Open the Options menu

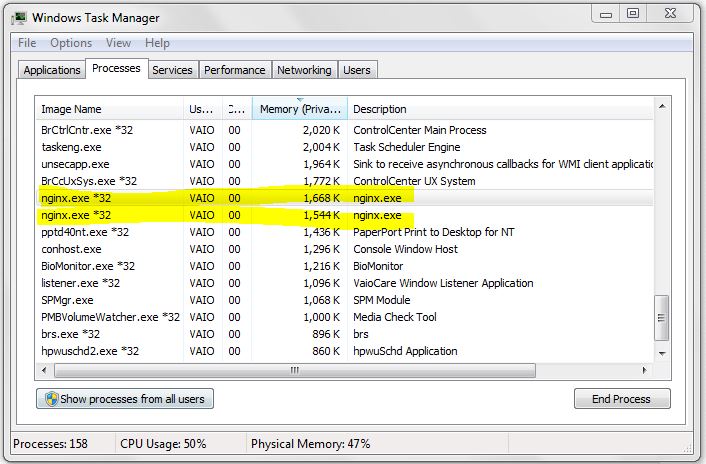[x=71, y=43]
